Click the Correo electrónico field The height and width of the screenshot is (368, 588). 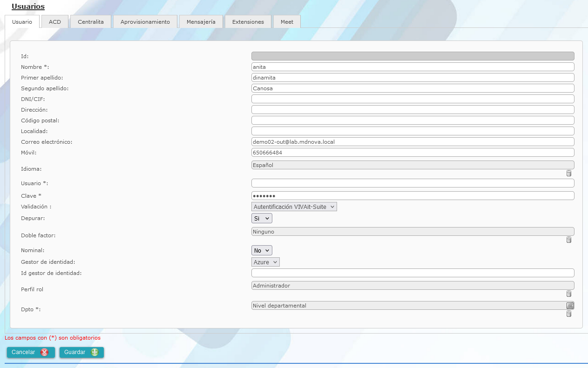click(x=412, y=142)
